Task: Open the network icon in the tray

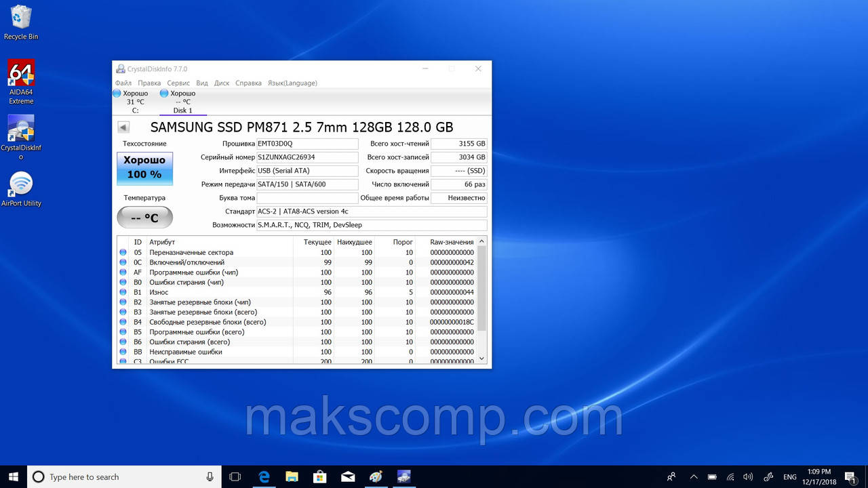Action: (730, 476)
